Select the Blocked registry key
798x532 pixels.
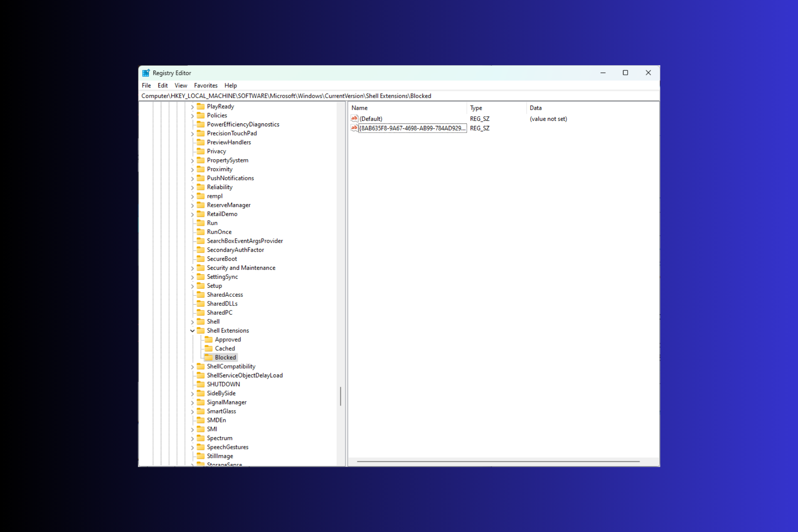point(224,357)
